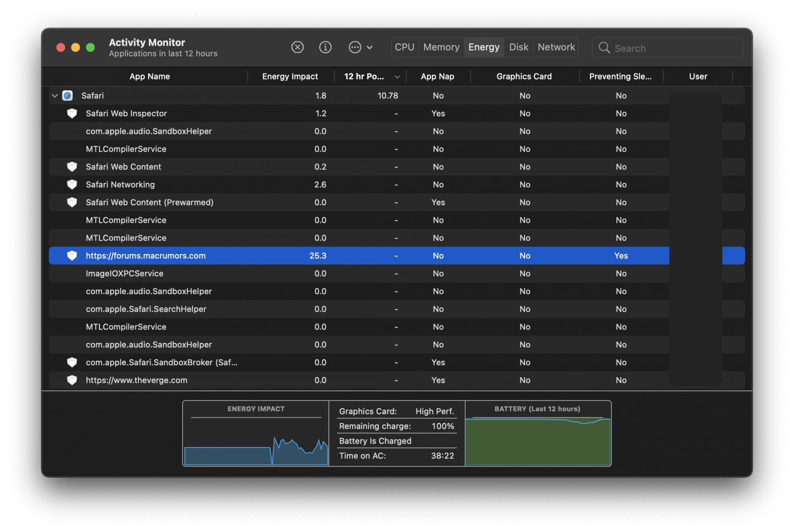Click shield icon beside com.apple.Safari.SandboxBroker
Image resolution: width=794 pixels, height=532 pixels.
tap(72, 362)
